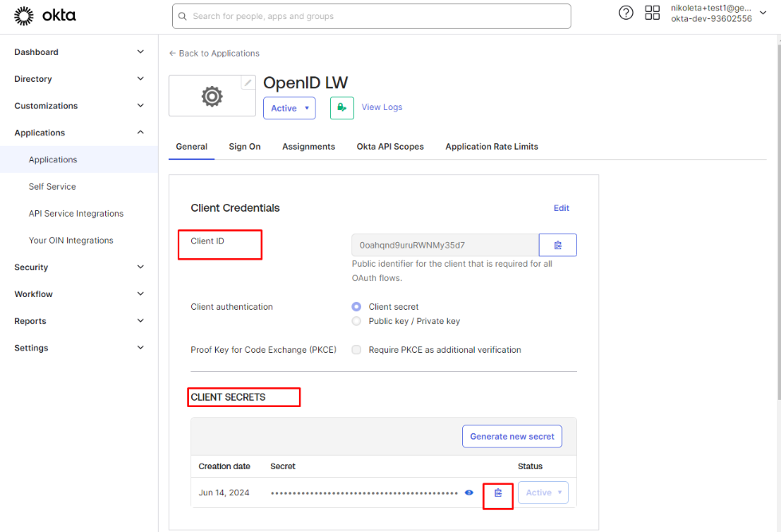
Task: Click Edit for Client Credentials
Action: click(561, 208)
